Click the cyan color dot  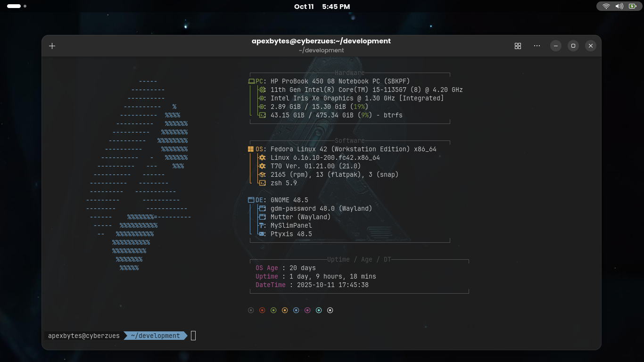tap(319, 310)
